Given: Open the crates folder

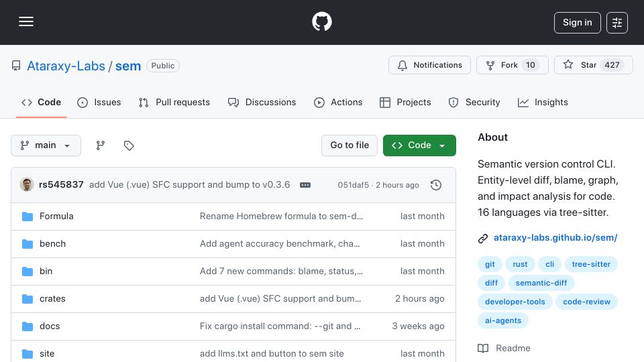Looking at the screenshot, I should point(52,299).
